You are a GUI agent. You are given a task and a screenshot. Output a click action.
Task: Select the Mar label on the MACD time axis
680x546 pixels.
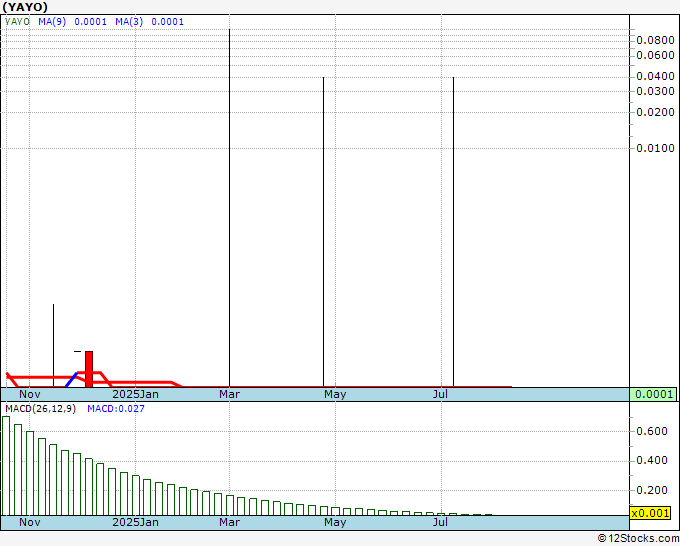(230, 522)
